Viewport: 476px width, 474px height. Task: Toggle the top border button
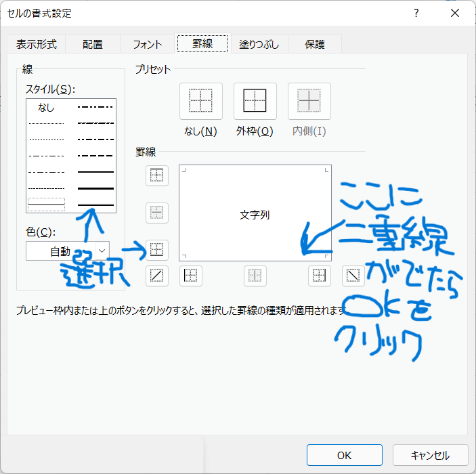tap(157, 176)
